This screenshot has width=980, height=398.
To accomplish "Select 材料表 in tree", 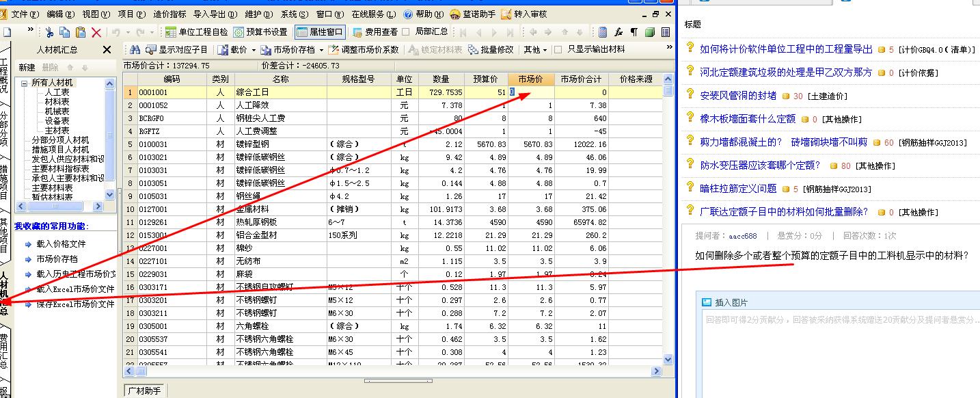I will click(57, 102).
